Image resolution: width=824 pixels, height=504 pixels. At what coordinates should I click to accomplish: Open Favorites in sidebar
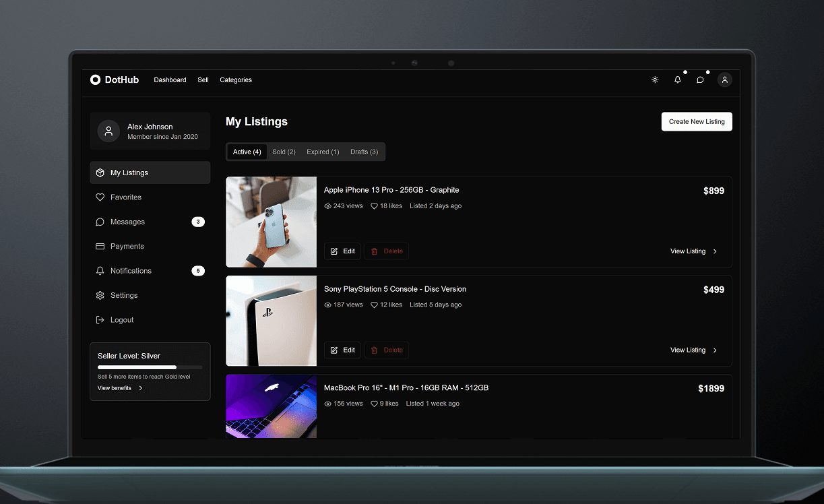(x=150, y=197)
